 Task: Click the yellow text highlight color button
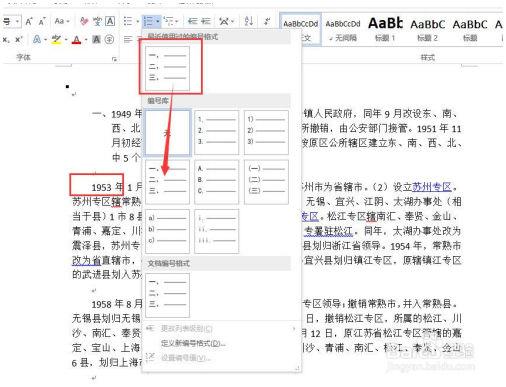point(56,40)
